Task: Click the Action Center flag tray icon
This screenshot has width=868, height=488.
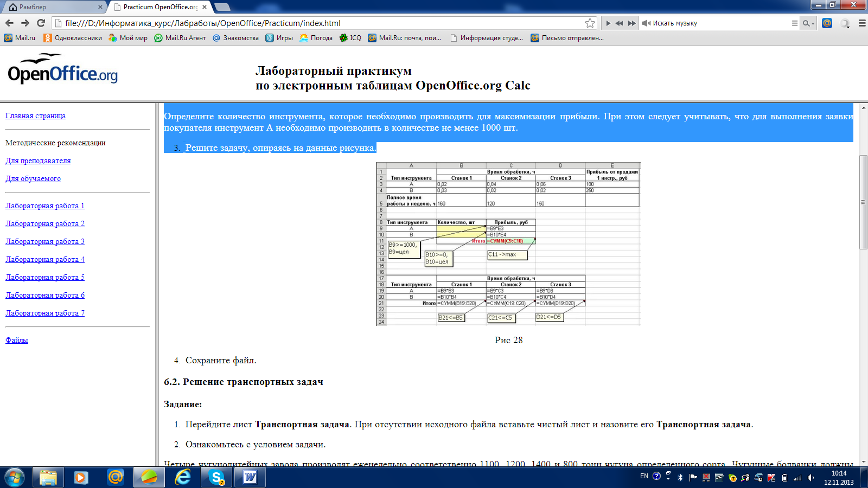Action: pos(693,478)
